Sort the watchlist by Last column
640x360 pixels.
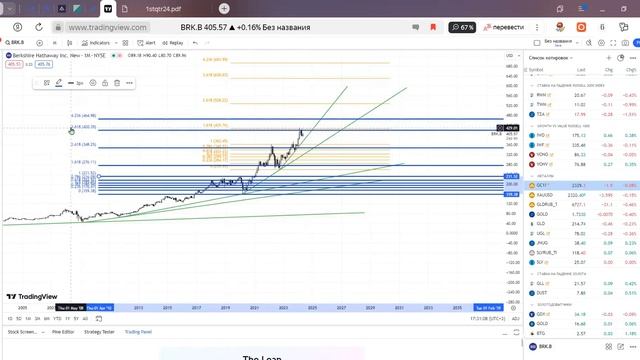pos(581,70)
